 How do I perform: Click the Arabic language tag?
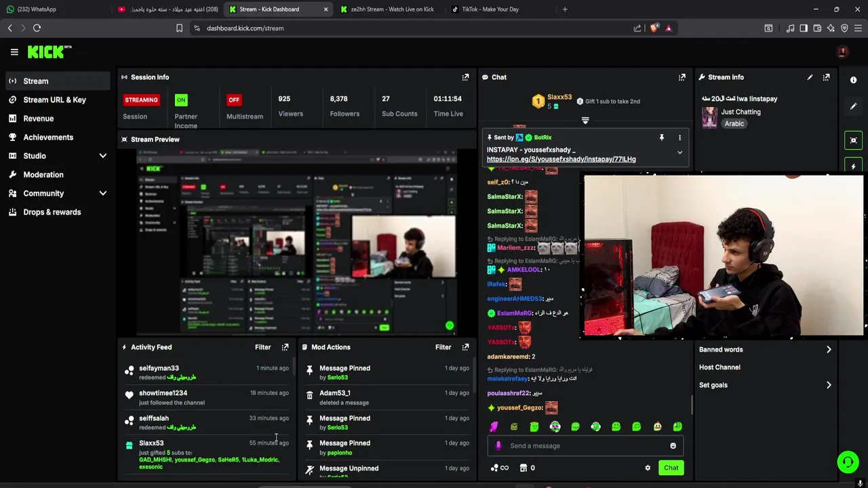[734, 124]
